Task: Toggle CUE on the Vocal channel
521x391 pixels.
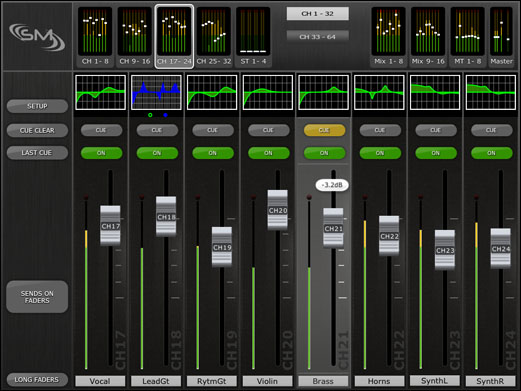Action: (101, 130)
